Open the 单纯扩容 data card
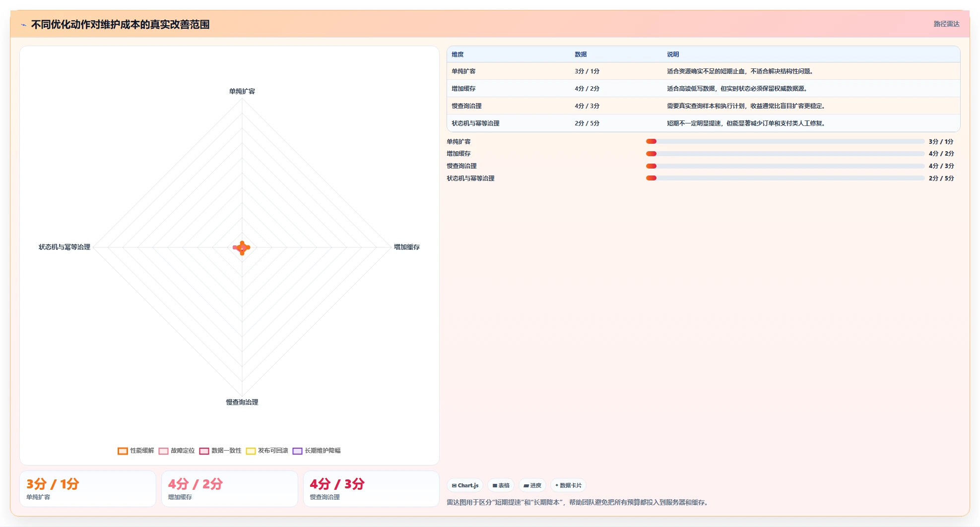980x527 pixels. [x=88, y=489]
